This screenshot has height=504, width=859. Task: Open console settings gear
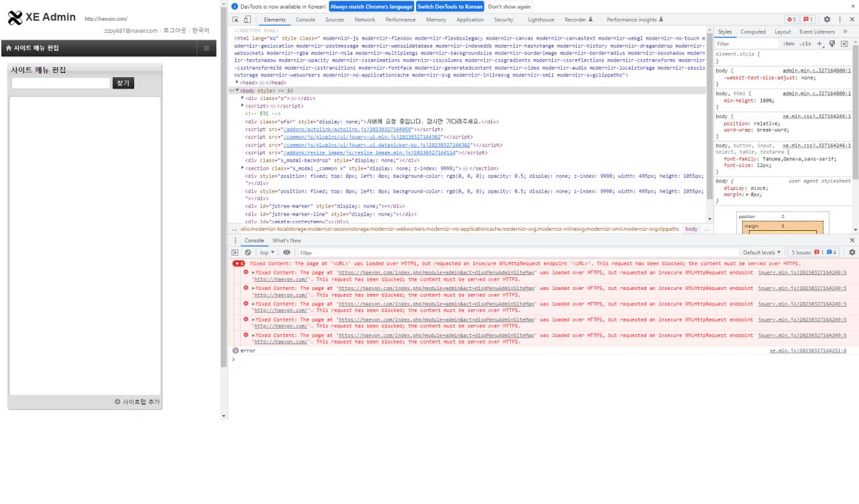coord(852,252)
